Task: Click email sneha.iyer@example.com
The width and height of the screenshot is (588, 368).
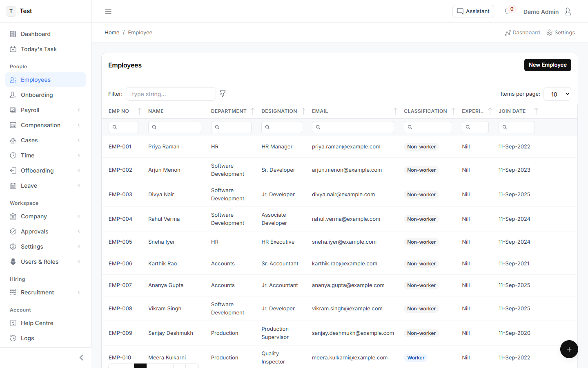Action: tap(344, 242)
